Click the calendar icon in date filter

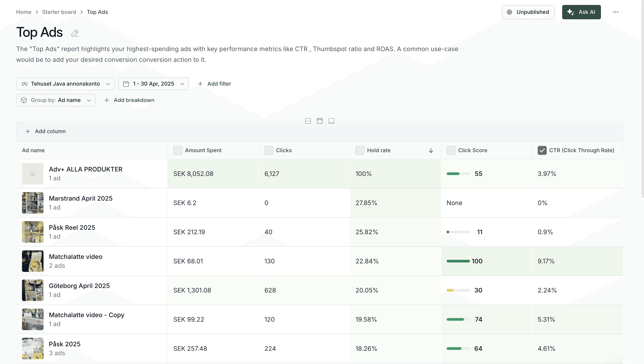click(x=126, y=84)
